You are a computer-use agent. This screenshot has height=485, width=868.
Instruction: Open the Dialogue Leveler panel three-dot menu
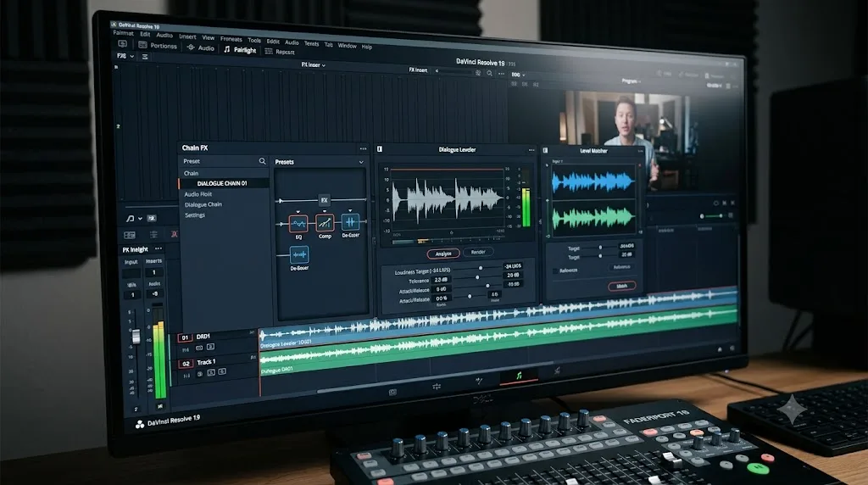[531, 150]
